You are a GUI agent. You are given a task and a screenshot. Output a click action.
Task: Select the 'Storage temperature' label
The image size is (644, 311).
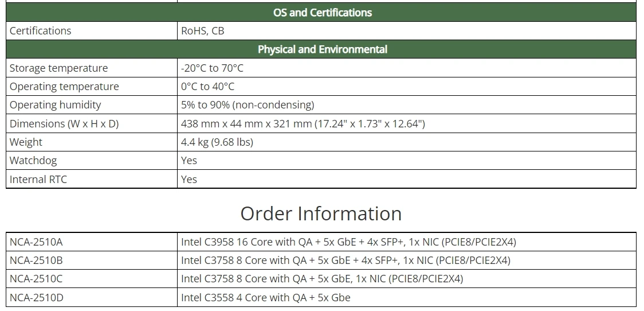[59, 68]
